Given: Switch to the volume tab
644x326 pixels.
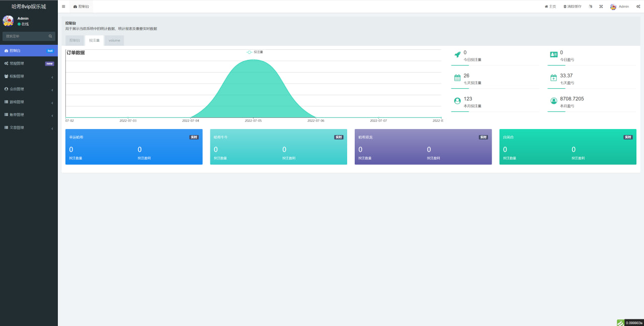Looking at the screenshot, I should pyautogui.click(x=114, y=40).
